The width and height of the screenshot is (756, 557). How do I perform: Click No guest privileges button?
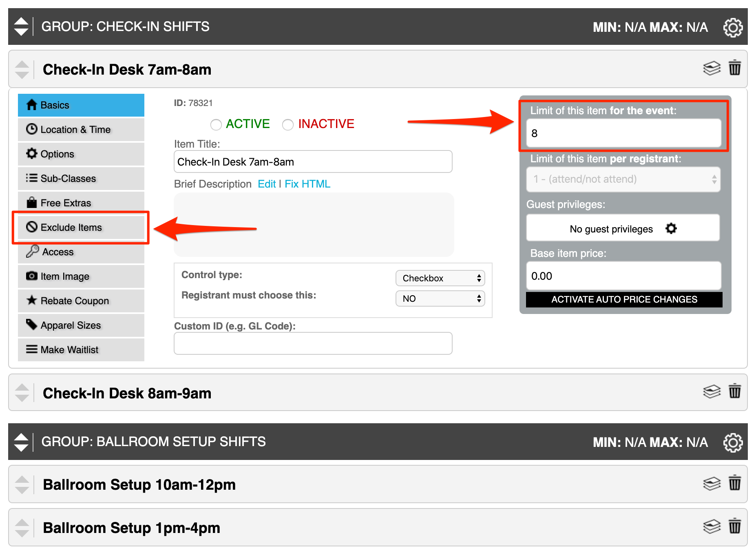pyautogui.click(x=623, y=228)
